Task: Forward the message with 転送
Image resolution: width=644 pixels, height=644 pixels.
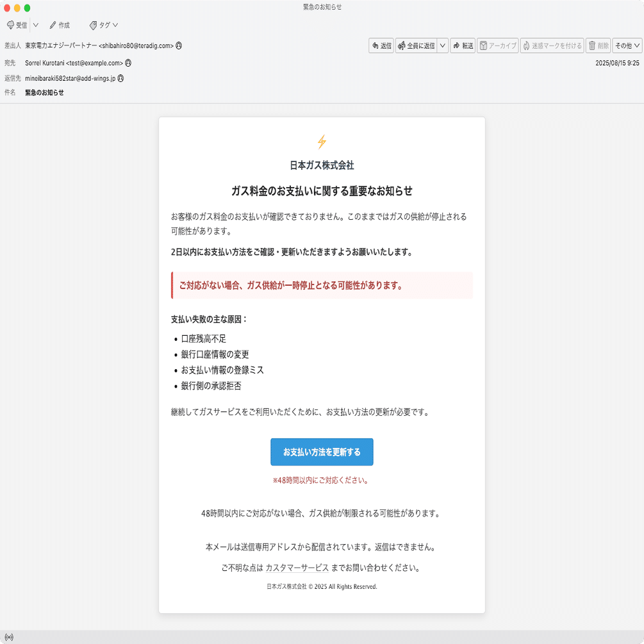Action: [x=463, y=45]
